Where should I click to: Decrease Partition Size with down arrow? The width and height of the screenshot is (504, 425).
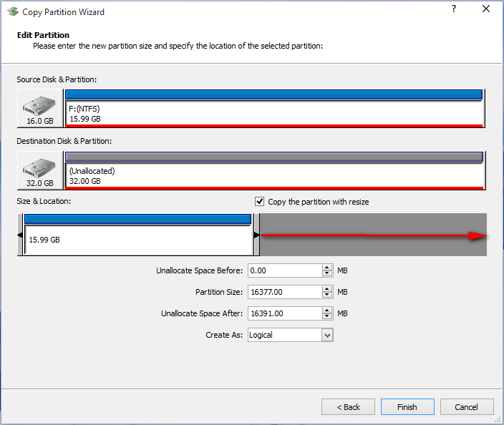click(327, 295)
